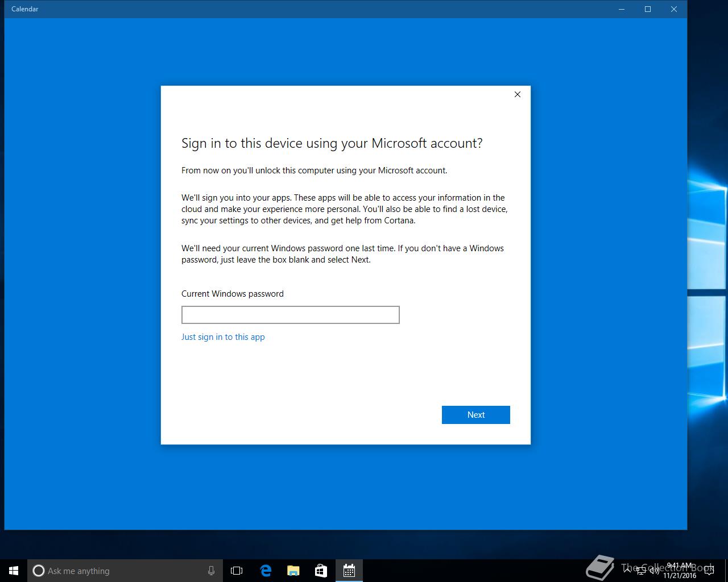Follow the 'Just sign in to this app' link
Viewport: 728px width, 582px height.
click(x=223, y=337)
